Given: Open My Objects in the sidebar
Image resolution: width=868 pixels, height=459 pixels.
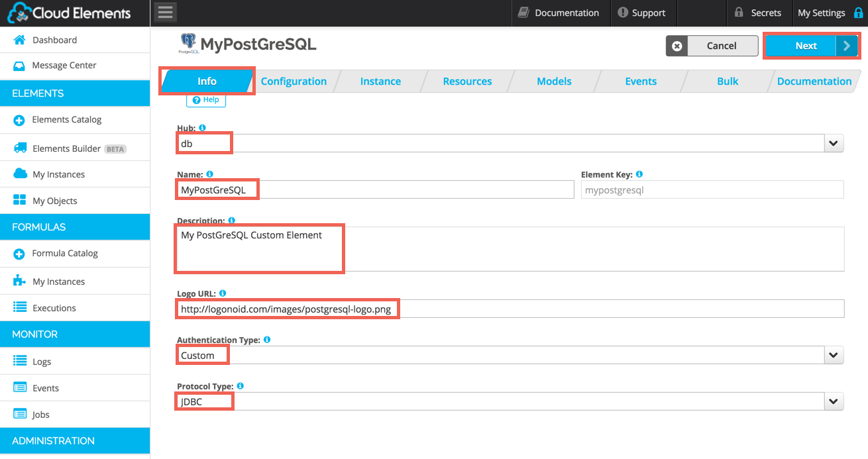Looking at the screenshot, I should [75, 201].
